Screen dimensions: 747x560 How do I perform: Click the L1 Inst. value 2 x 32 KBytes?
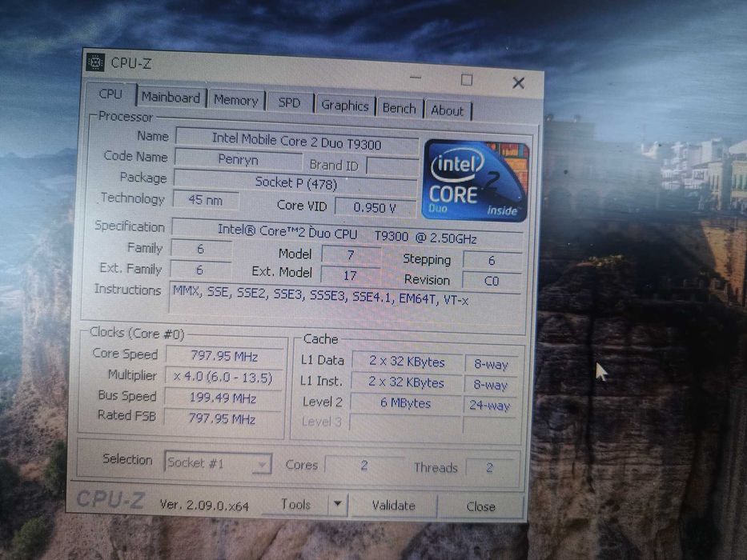[x=406, y=383]
